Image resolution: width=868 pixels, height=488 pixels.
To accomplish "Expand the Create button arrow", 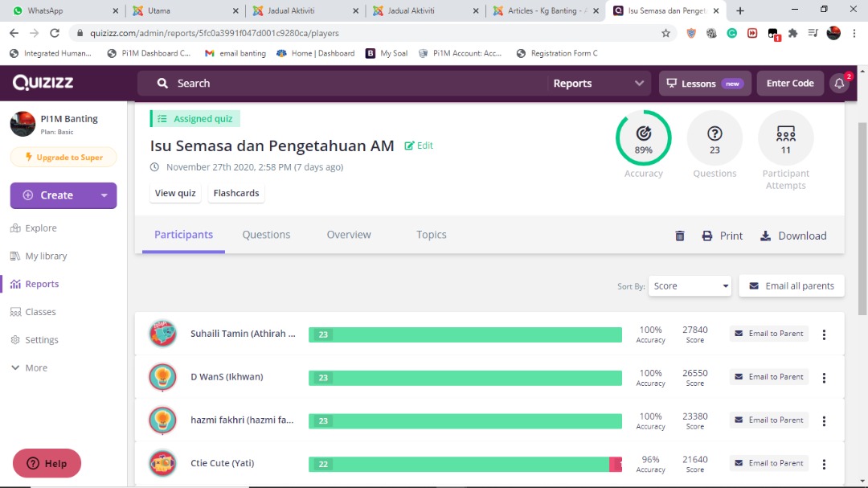I will coord(104,195).
